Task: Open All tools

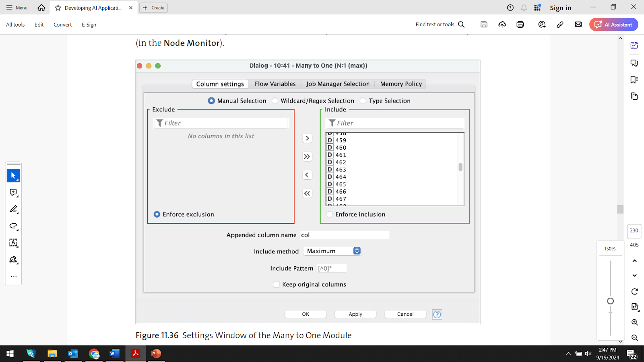Action: tap(15, 25)
